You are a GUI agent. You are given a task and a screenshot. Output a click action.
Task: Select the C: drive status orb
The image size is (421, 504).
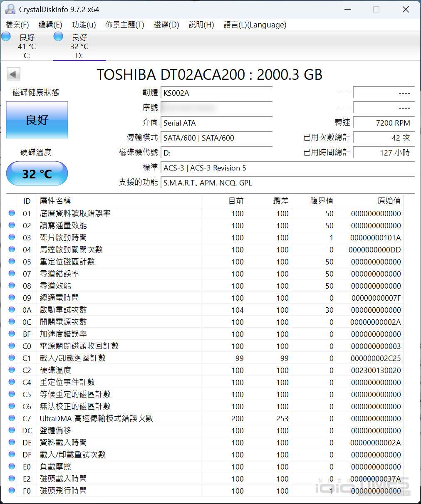click(x=6, y=37)
